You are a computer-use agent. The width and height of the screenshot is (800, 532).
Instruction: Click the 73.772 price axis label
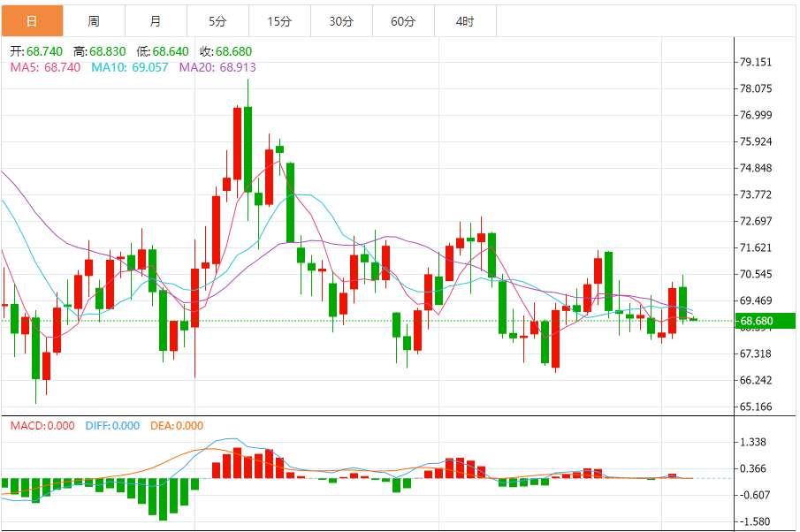pos(756,194)
